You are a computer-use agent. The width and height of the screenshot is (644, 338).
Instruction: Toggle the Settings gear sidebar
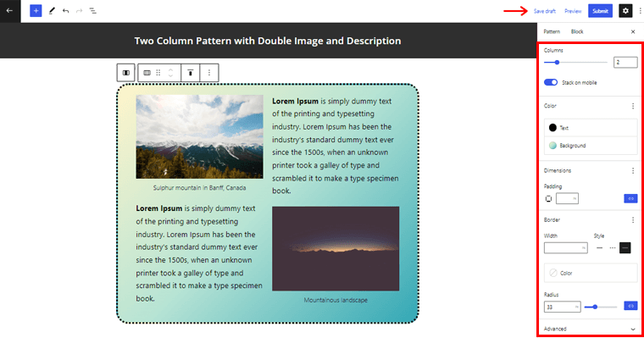pyautogui.click(x=625, y=11)
